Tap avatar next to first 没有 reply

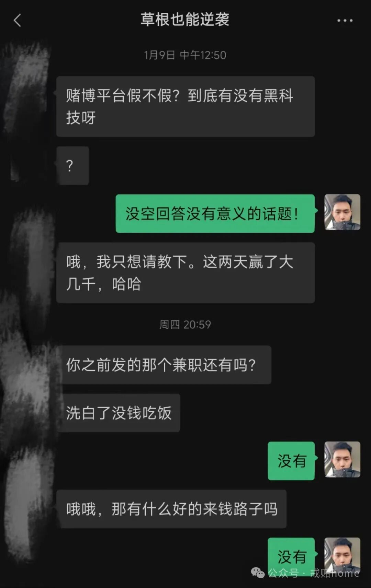342,459
